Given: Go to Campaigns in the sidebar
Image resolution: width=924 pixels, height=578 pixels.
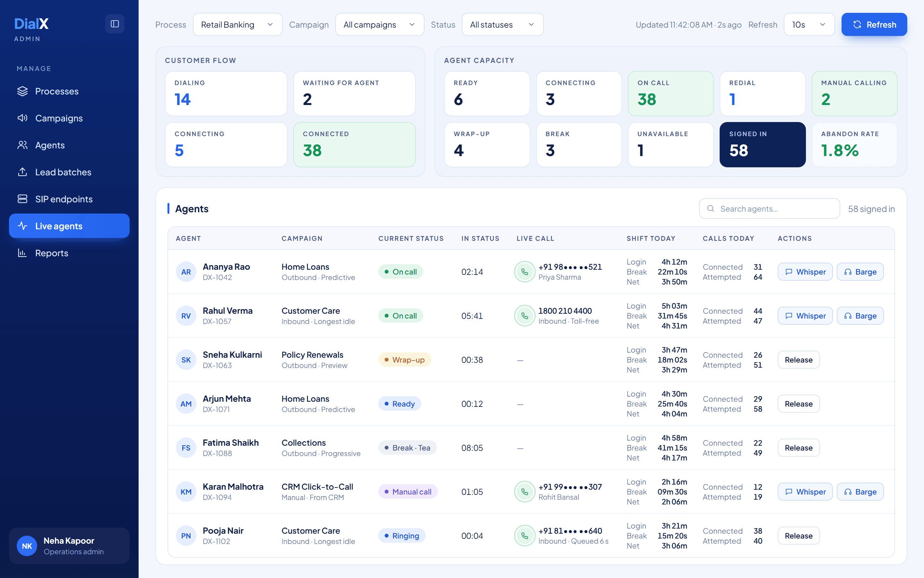Looking at the screenshot, I should 69,118.
